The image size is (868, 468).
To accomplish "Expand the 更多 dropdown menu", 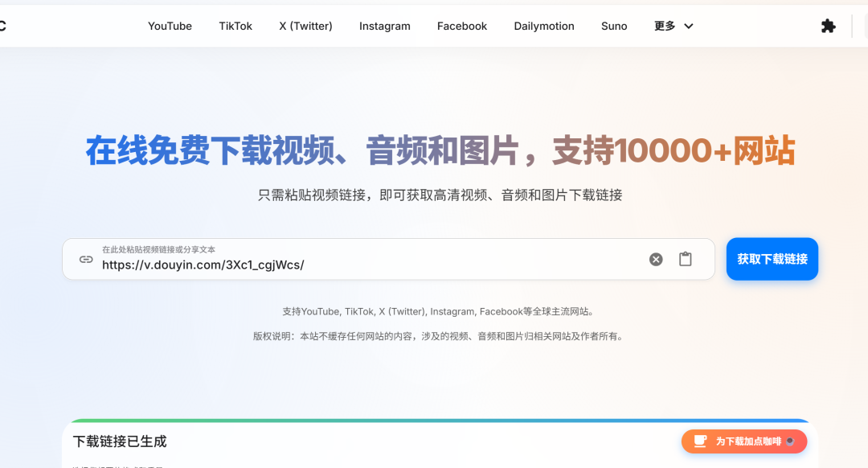I will pos(674,26).
